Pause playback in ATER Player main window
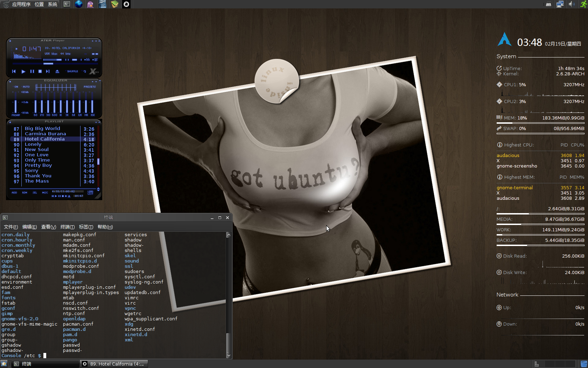This screenshot has width=588, height=368. tap(32, 71)
